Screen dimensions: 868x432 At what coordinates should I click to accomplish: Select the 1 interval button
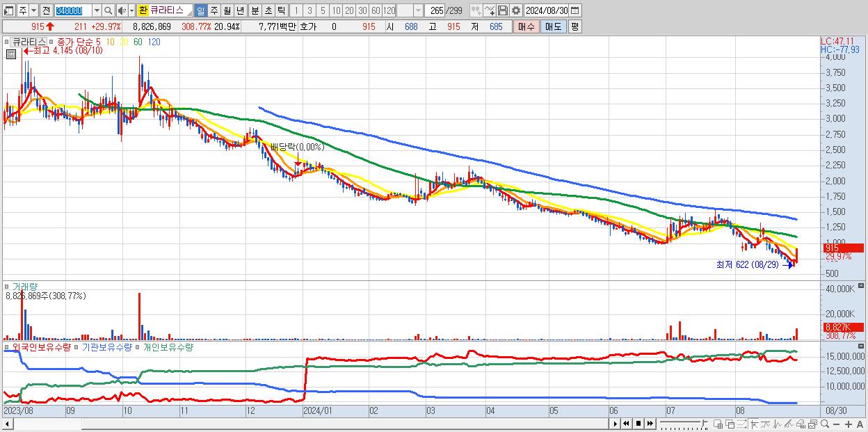point(296,11)
